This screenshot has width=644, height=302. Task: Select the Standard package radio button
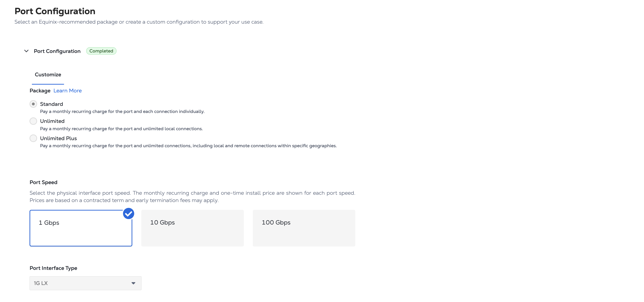tap(33, 104)
